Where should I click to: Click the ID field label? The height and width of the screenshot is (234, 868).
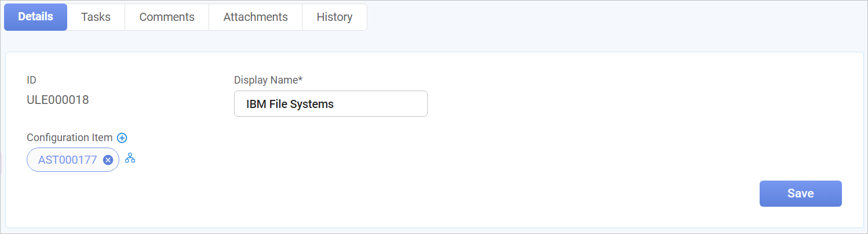pyautogui.click(x=32, y=80)
